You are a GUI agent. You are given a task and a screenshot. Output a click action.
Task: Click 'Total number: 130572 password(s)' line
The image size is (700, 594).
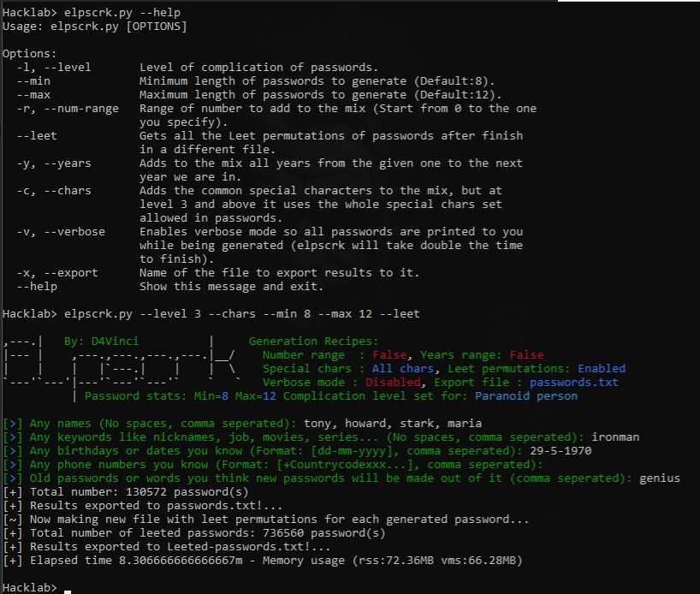click(126, 492)
